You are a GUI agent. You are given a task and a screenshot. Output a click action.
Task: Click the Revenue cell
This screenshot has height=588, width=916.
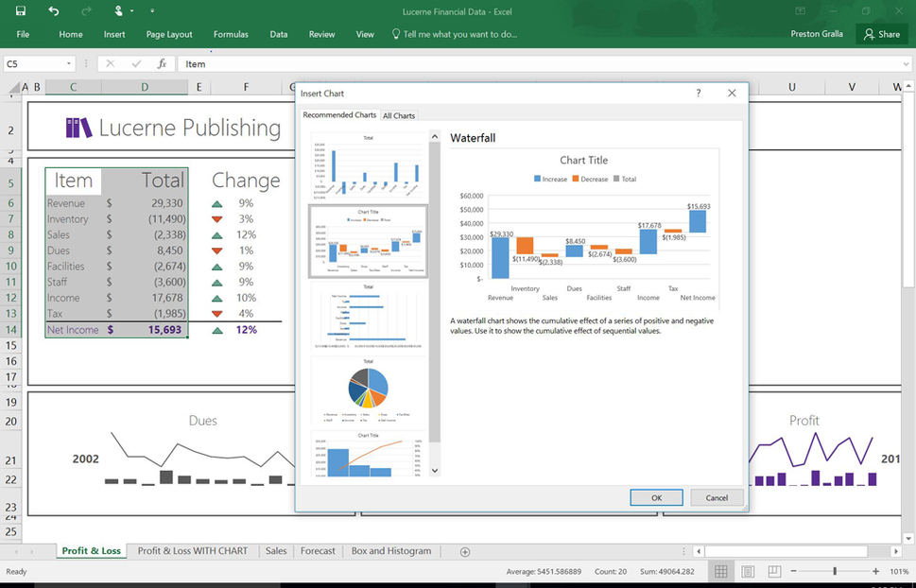pos(73,203)
